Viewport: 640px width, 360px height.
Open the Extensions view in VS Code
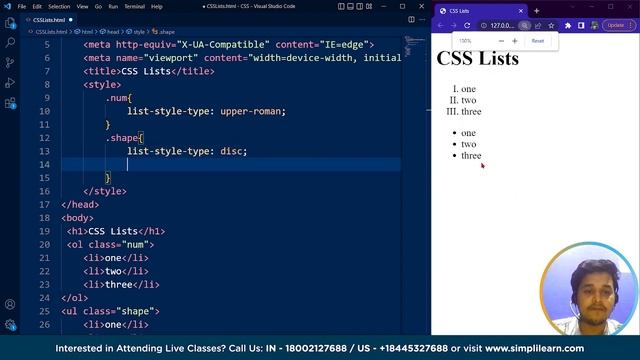tap(10, 102)
